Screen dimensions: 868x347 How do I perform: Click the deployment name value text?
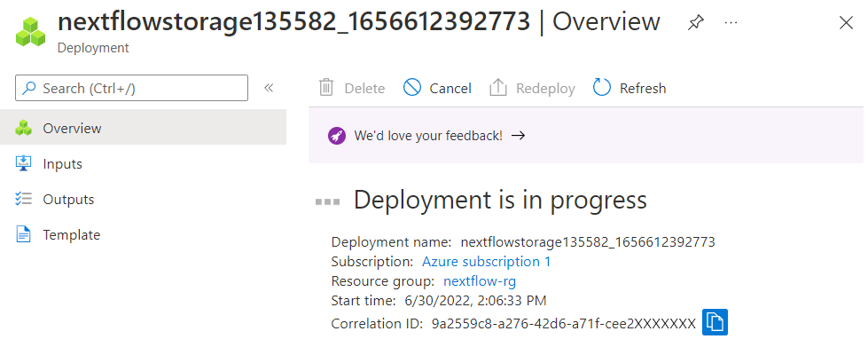588,242
